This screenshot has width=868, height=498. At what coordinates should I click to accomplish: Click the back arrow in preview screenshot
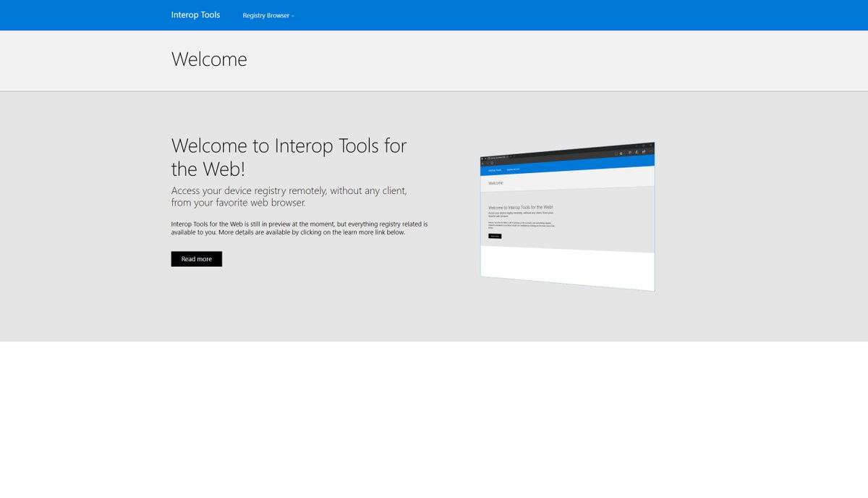(482, 164)
